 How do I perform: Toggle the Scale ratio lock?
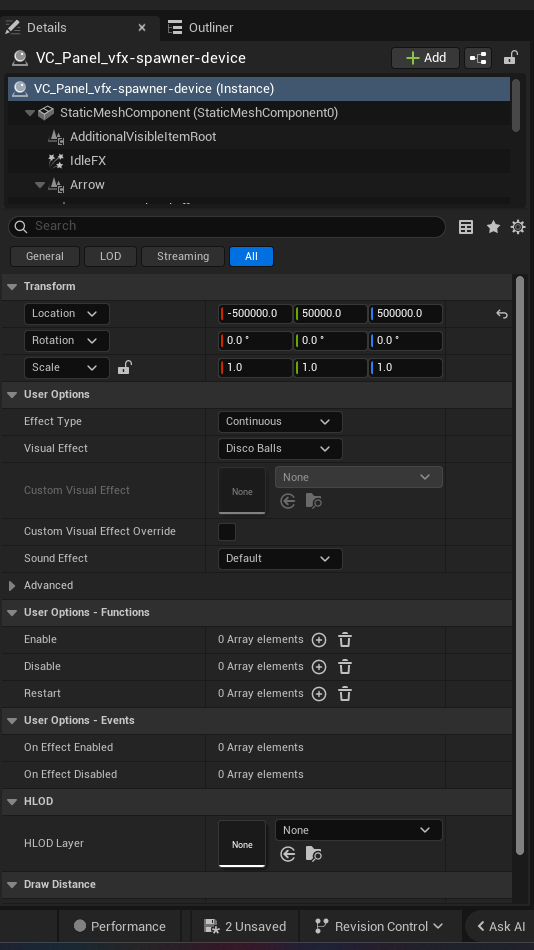point(124,367)
